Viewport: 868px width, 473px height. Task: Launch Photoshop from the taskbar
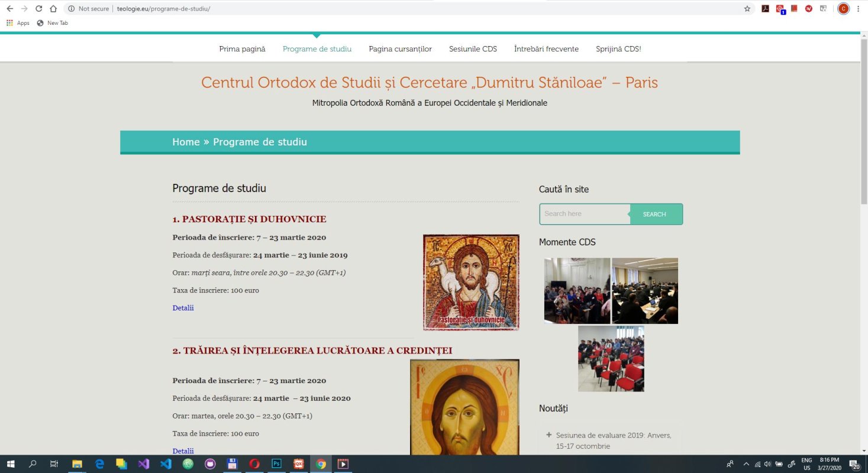pos(276,465)
